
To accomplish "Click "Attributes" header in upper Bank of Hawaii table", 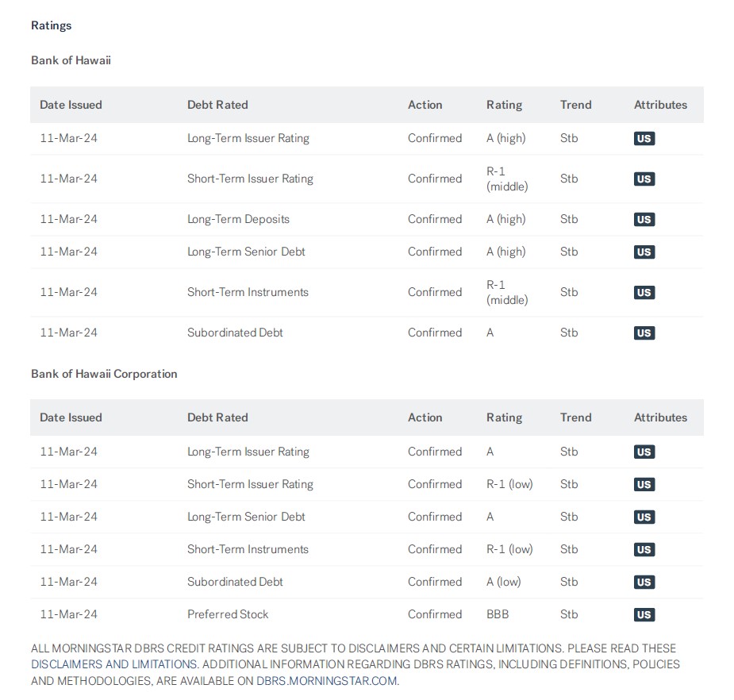I will [x=660, y=105].
